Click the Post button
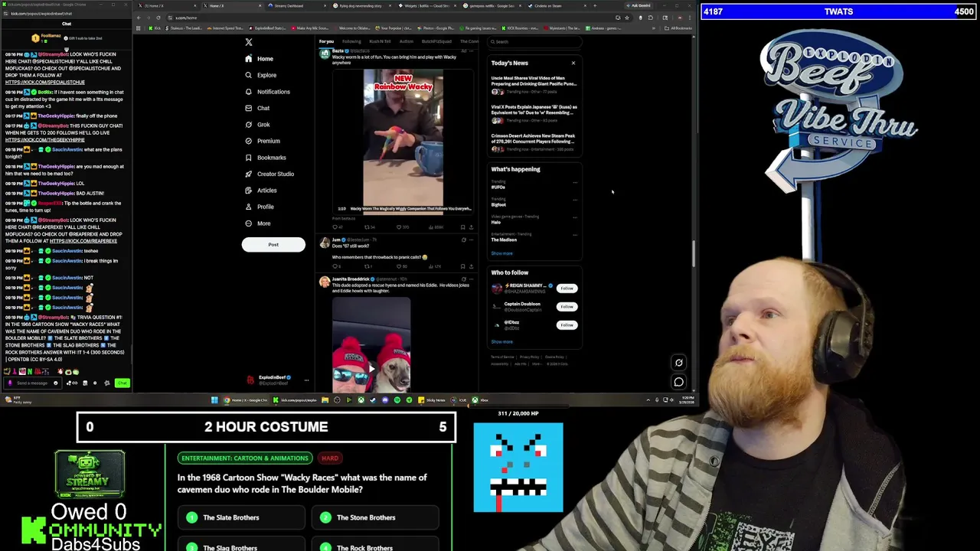 click(x=273, y=245)
